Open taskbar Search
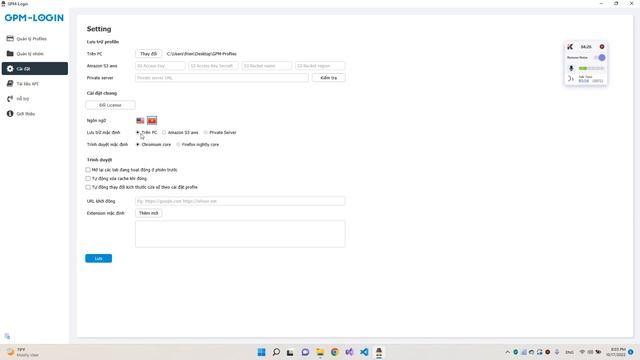This screenshot has width=640, height=360. pos(276,352)
